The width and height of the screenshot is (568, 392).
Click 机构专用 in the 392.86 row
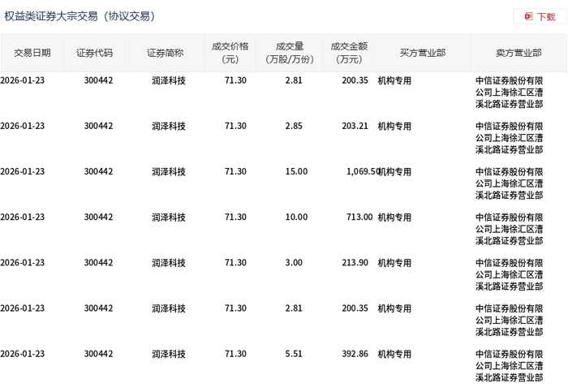(x=395, y=354)
